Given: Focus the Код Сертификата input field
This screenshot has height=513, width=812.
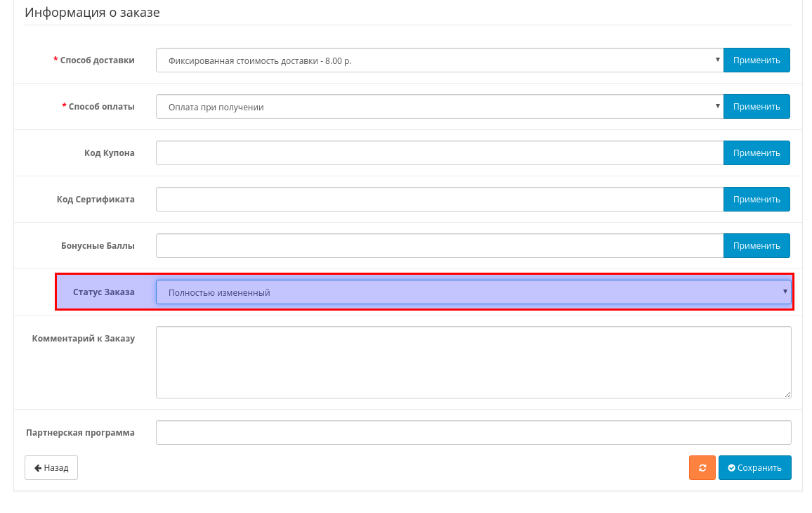Looking at the screenshot, I should click(439, 200).
